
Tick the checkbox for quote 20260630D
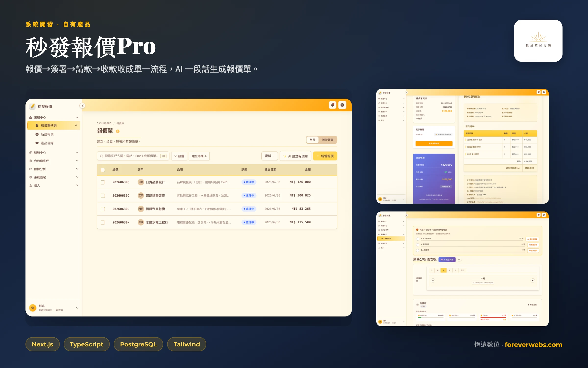(x=103, y=196)
